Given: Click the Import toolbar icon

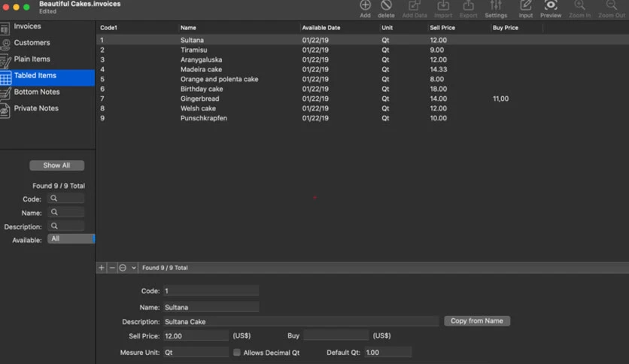Looking at the screenshot, I should [443, 5].
